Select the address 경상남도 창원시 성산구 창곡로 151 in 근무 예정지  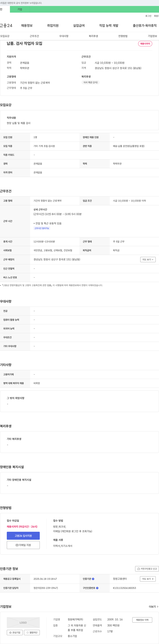[x=57, y=260]
